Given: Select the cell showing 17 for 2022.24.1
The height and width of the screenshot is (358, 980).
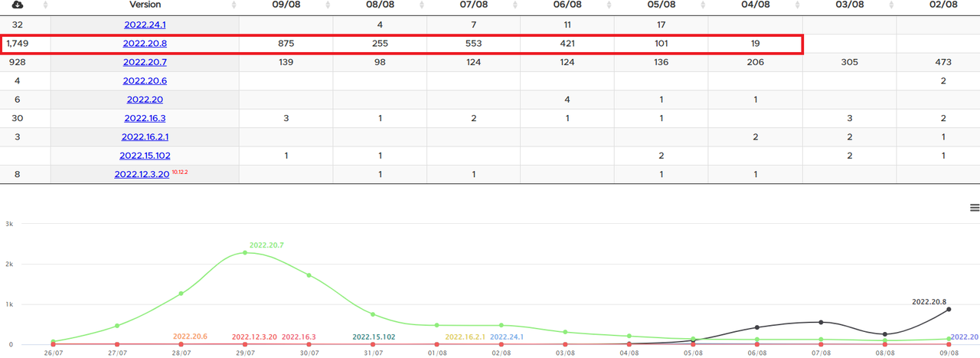Looking at the screenshot, I should point(661,25).
